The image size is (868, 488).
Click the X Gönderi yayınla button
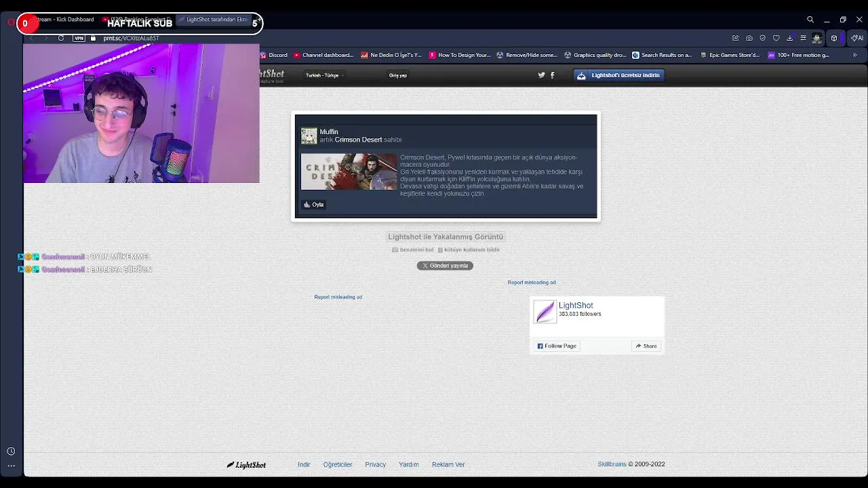click(x=445, y=266)
